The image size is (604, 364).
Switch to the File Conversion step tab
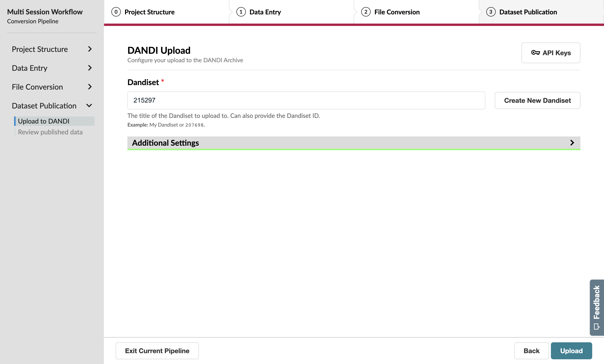(x=416, y=12)
